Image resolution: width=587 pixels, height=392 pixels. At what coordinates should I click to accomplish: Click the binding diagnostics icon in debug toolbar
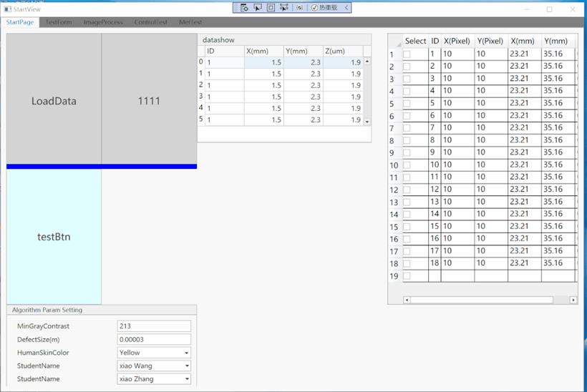click(x=299, y=7)
